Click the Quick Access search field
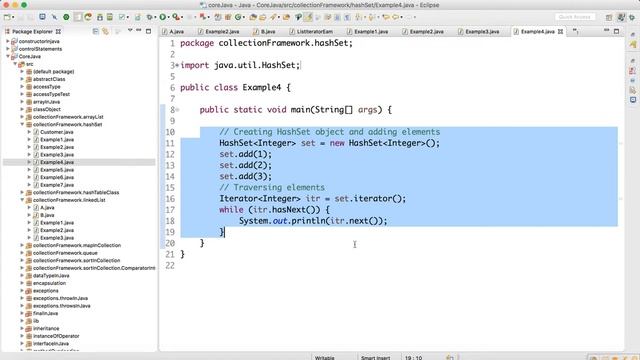Screen dimensions: 640x360 575,17
